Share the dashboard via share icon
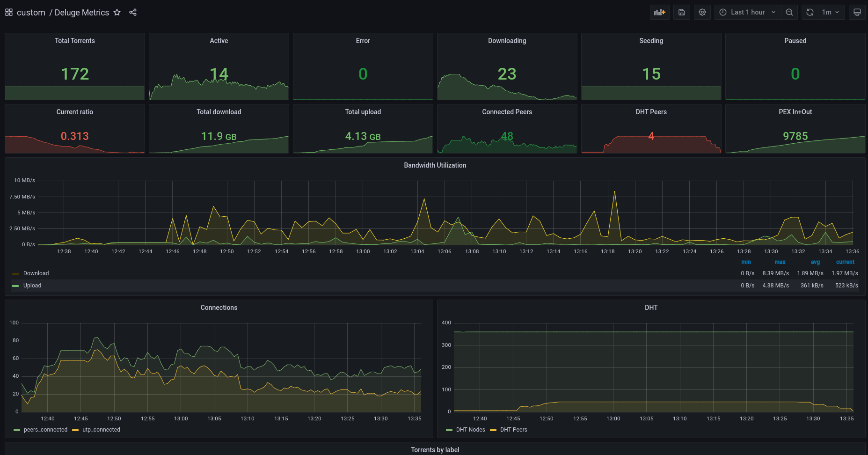 tap(133, 12)
